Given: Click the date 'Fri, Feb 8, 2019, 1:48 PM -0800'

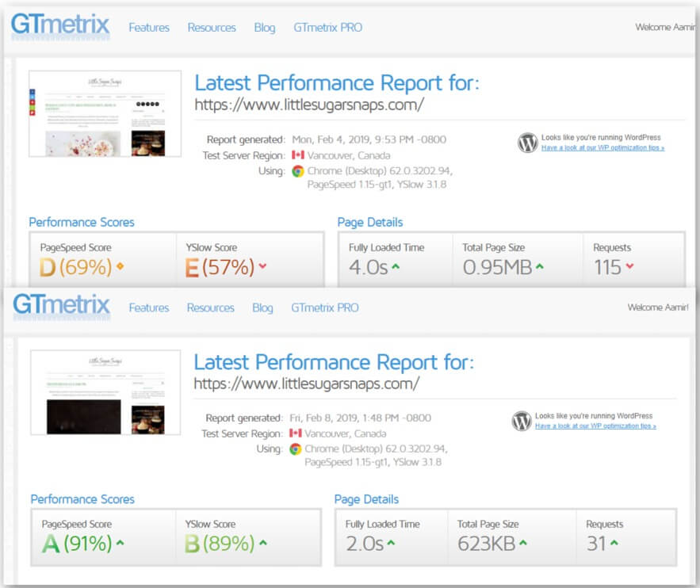Looking at the screenshot, I should click(x=360, y=418).
